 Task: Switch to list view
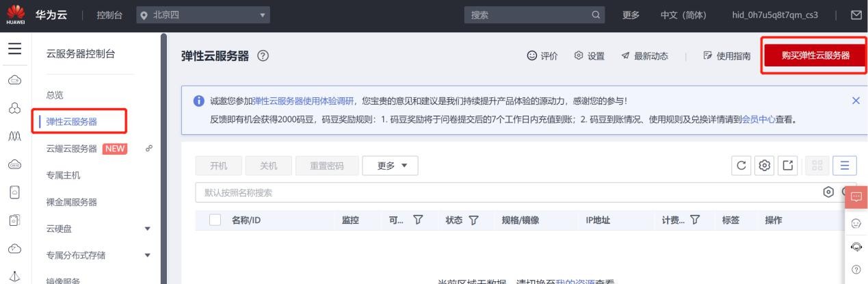click(x=844, y=165)
